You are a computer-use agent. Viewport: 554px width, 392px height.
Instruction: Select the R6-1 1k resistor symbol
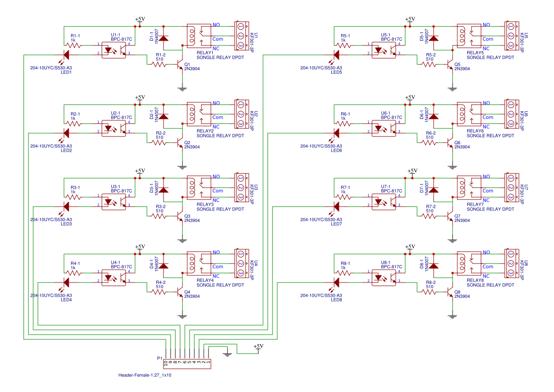coord(344,123)
